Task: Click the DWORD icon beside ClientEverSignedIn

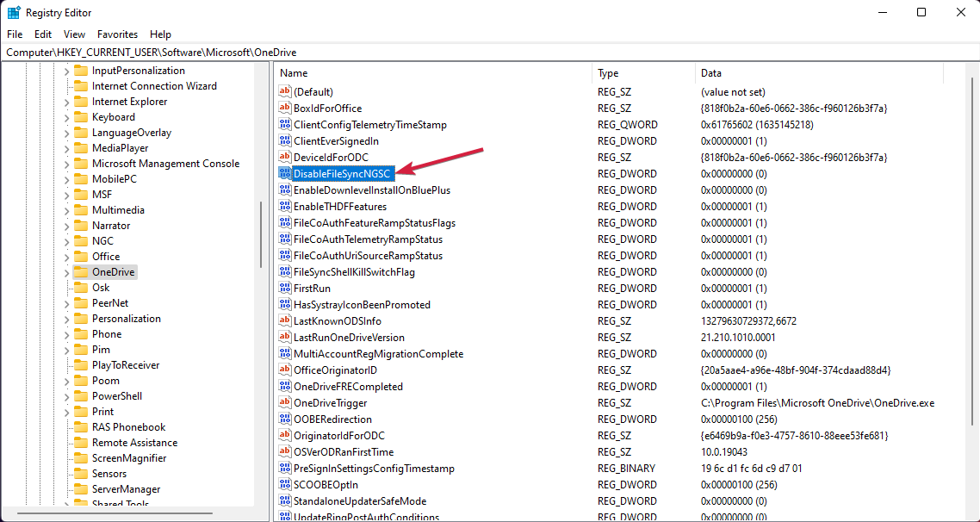Action: [285, 140]
